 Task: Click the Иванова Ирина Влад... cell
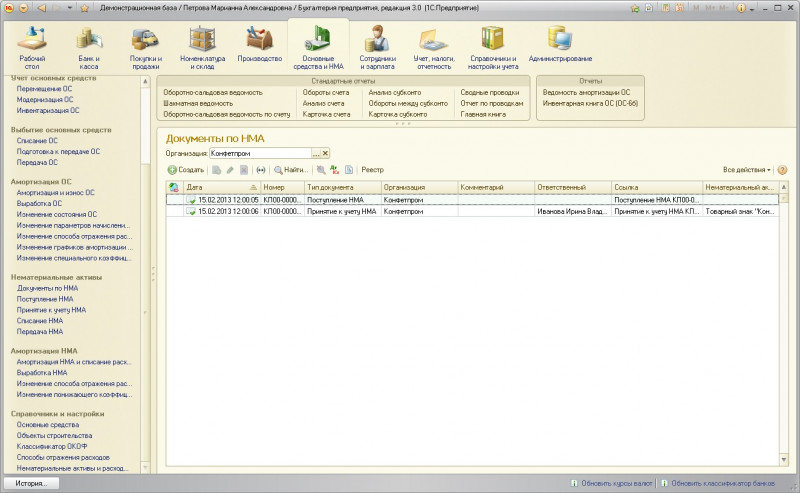click(x=572, y=211)
